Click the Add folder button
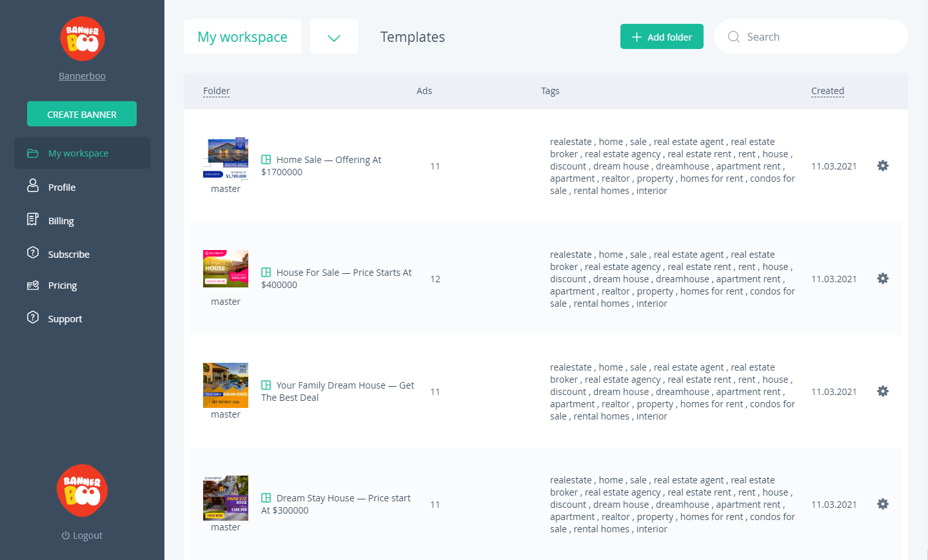The image size is (928, 560). point(662,37)
